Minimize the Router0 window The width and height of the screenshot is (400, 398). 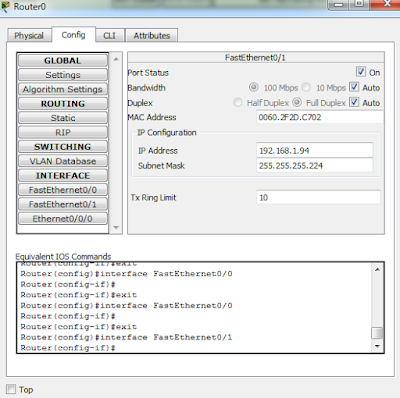pos(339,5)
